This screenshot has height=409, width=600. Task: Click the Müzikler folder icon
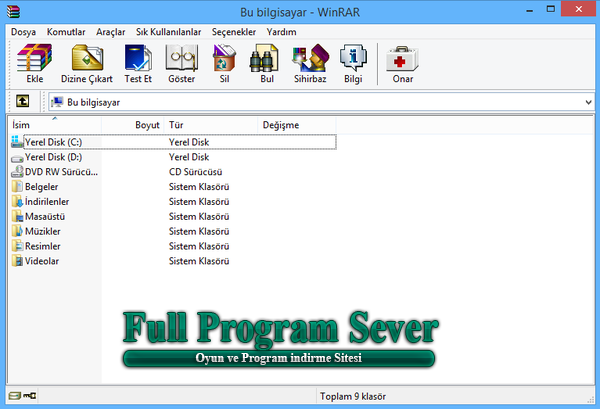[x=17, y=231]
